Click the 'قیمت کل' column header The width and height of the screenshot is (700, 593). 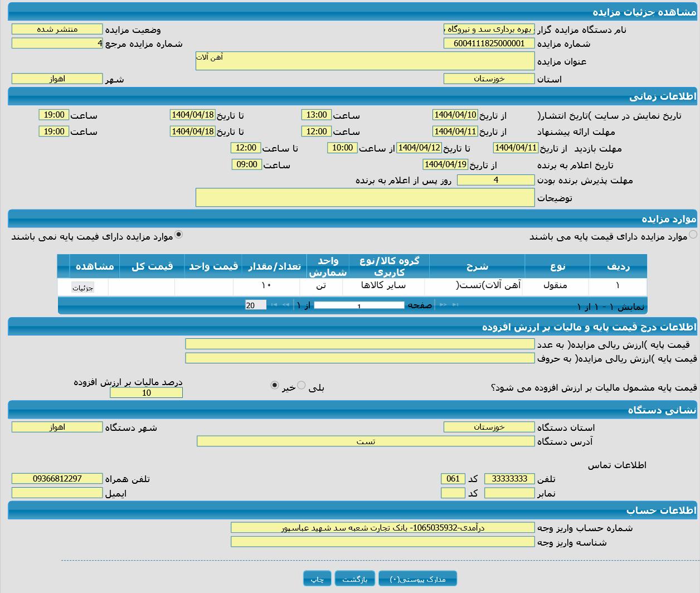152,266
